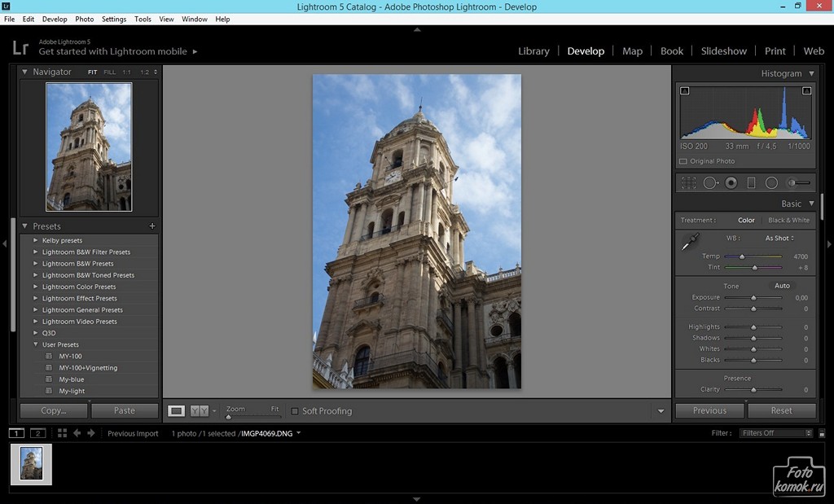834x504 pixels.
Task: Select the Spot Removal tool
Action: click(x=710, y=183)
